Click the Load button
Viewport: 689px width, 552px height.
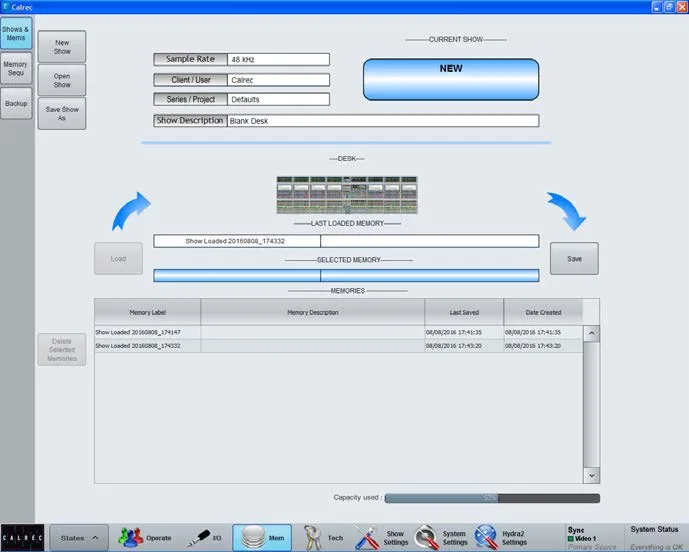click(x=118, y=258)
